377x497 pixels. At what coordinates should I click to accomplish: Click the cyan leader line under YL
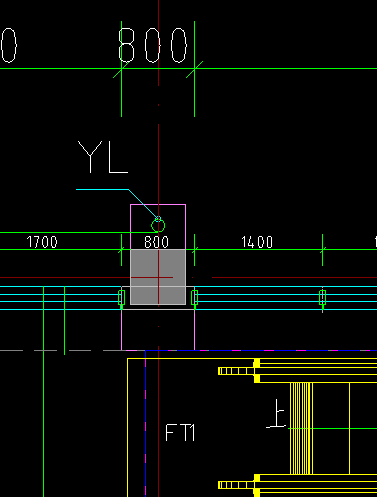tap(117, 203)
